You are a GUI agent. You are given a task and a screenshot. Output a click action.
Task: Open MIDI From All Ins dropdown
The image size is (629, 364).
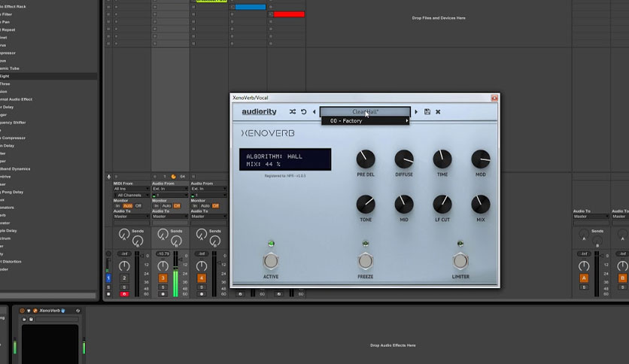pos(131,189)
